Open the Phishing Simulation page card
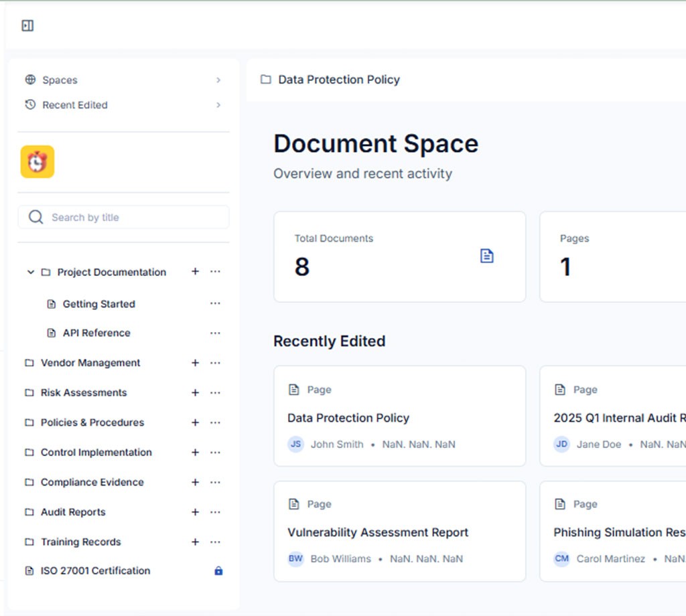Viewport: 686px width, 616px height. (613, 532)
